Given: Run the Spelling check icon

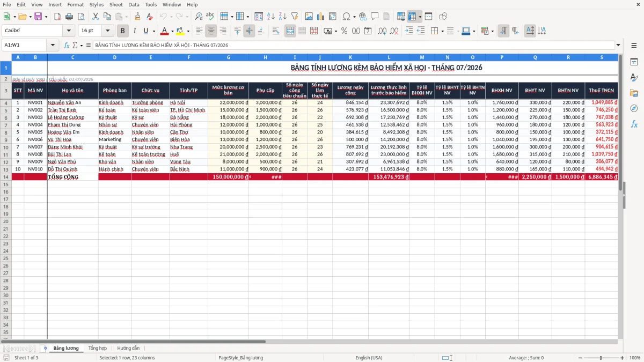Looking at the screenshot, I should (x=210, y=17).
